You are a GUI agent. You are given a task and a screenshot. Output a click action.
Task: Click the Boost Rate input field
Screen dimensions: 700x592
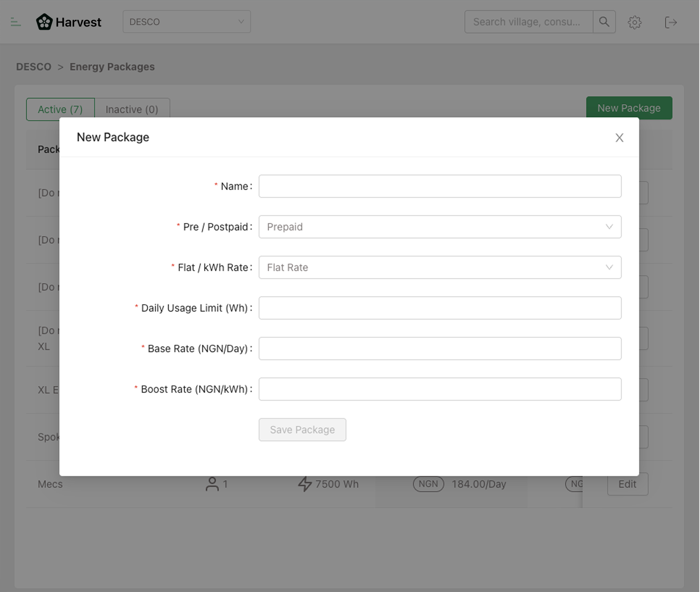pos(440,389)
